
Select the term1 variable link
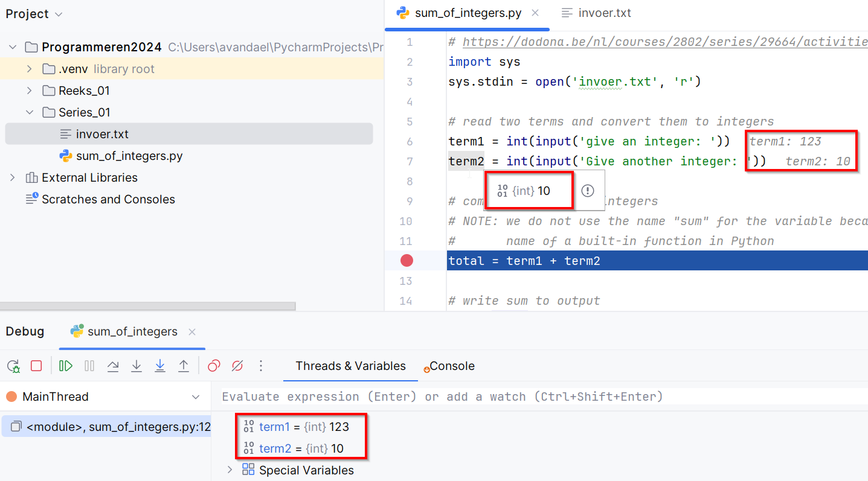[x=275, y=427]
